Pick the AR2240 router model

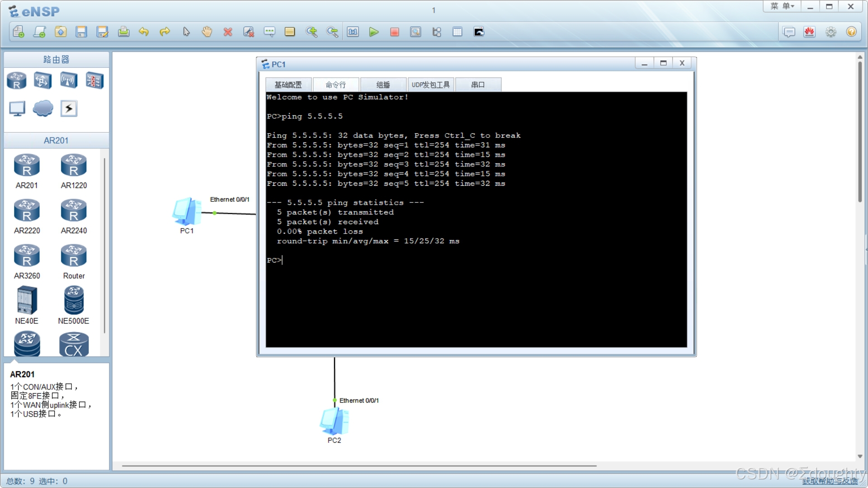74,216
